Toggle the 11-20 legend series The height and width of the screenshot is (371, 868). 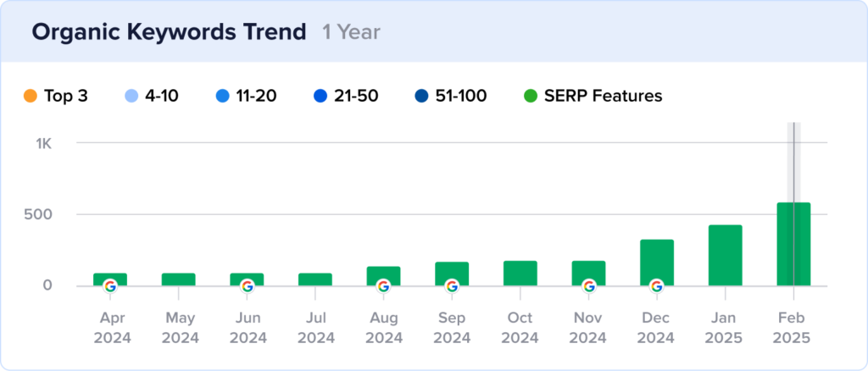[x=246, y=97]
